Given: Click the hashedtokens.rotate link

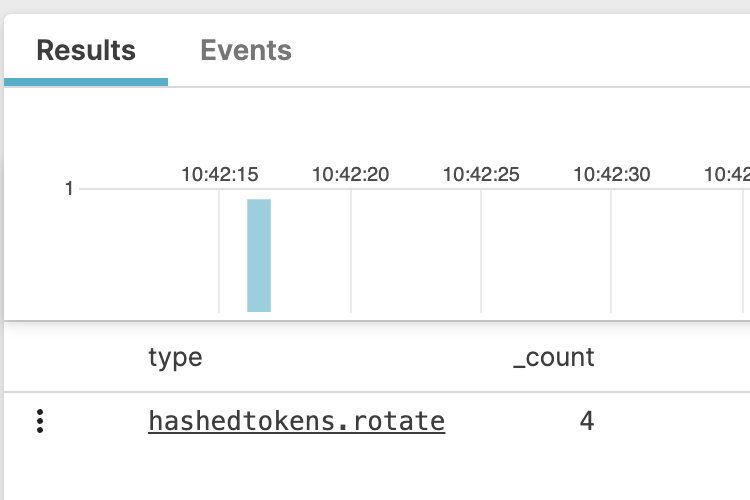Looking at the screenshot, I should click(296, 422).
